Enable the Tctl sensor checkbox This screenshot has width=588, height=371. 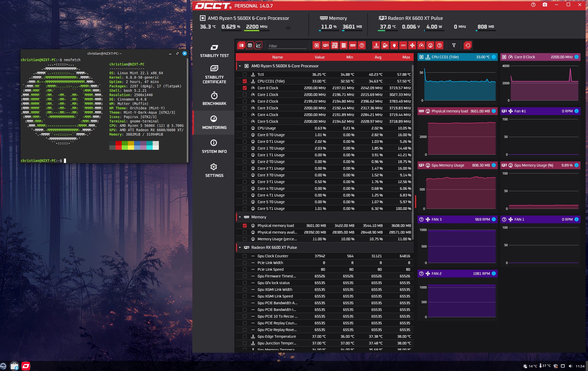click(245, 75)
